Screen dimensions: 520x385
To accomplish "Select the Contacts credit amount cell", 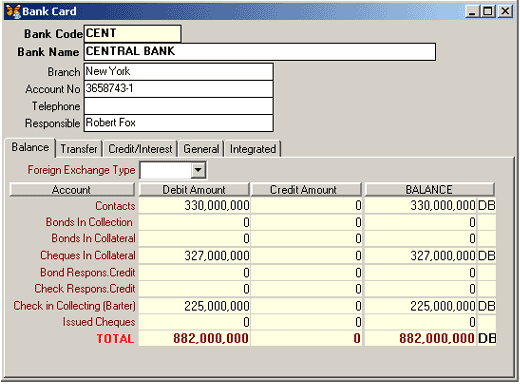I will tap(307, 205).
